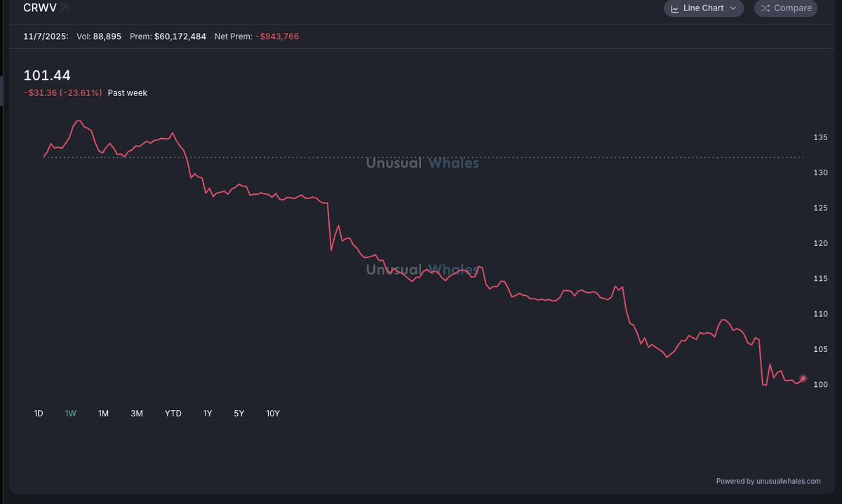
Task: Click the line chart icon in chart selector
Action: click(x=675, y=8)
